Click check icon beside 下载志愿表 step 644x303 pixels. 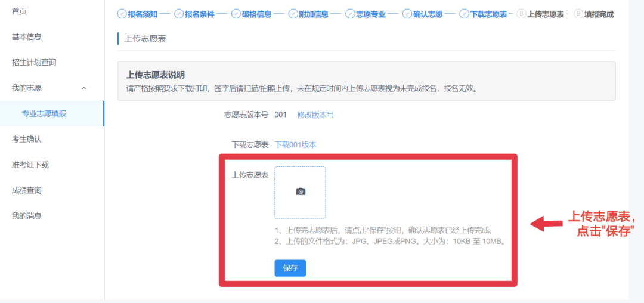pyautogui.click(x=464, y=14)
